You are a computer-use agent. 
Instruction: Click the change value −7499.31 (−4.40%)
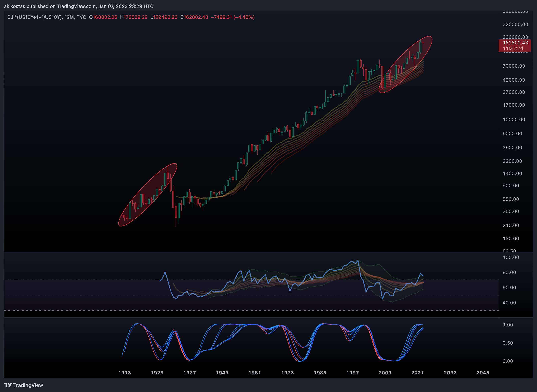point(233,17)
